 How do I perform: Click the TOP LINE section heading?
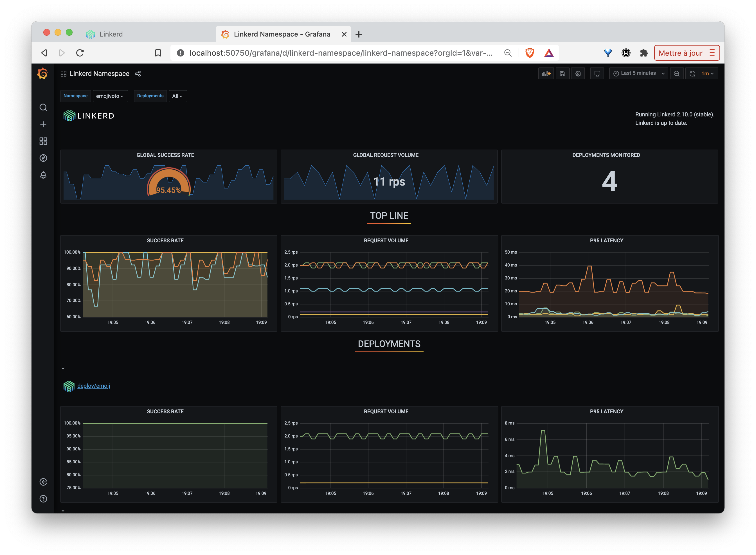(389, 216)
